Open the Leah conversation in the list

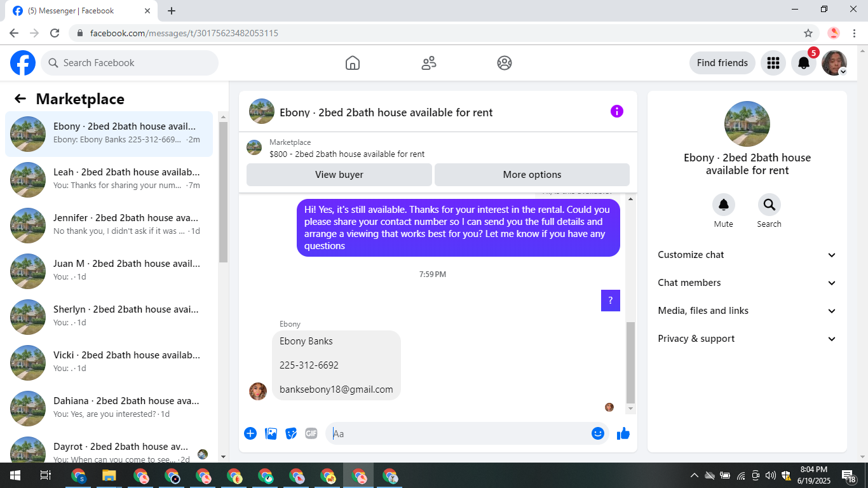109,180
